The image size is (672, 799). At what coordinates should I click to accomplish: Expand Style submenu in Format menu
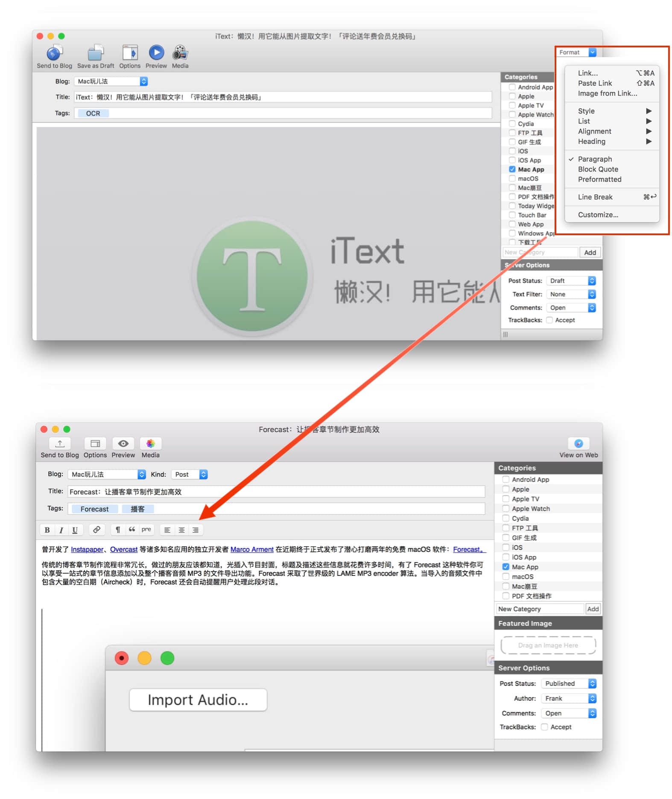coord(612,111)
